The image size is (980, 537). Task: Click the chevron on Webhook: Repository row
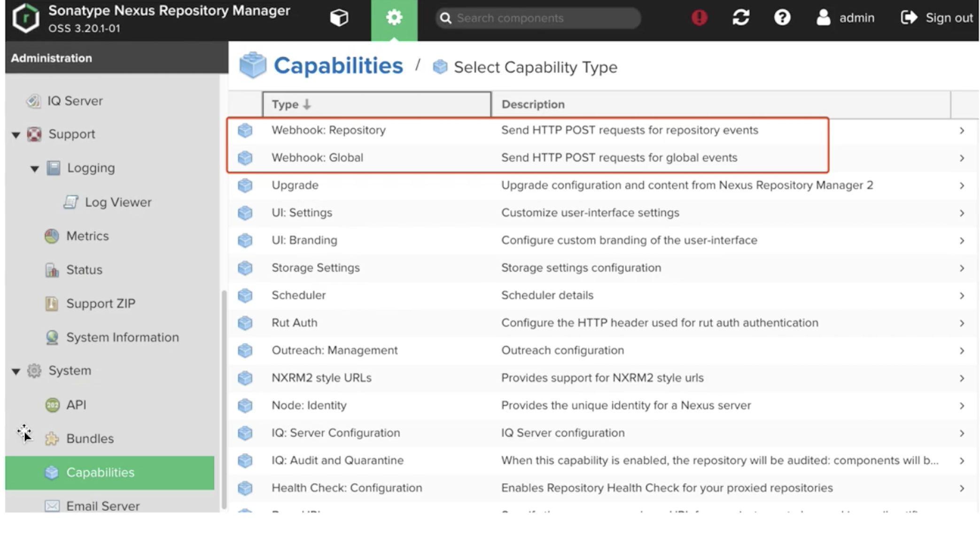pos(962,130)
